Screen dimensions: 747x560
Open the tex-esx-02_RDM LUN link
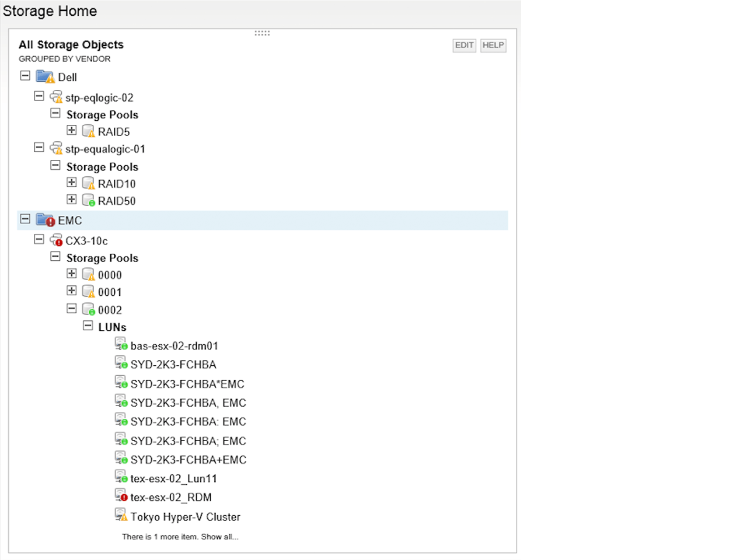click(x=171, y=498)
